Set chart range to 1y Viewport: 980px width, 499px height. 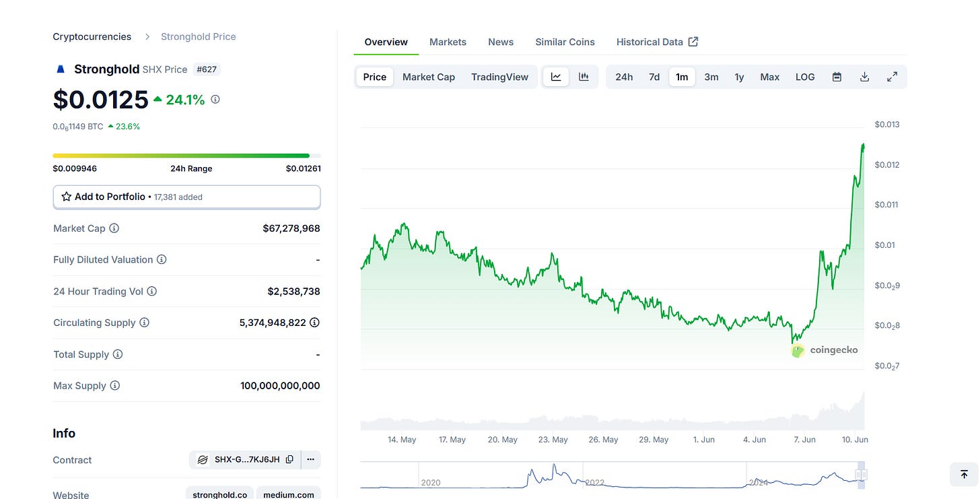739,77
